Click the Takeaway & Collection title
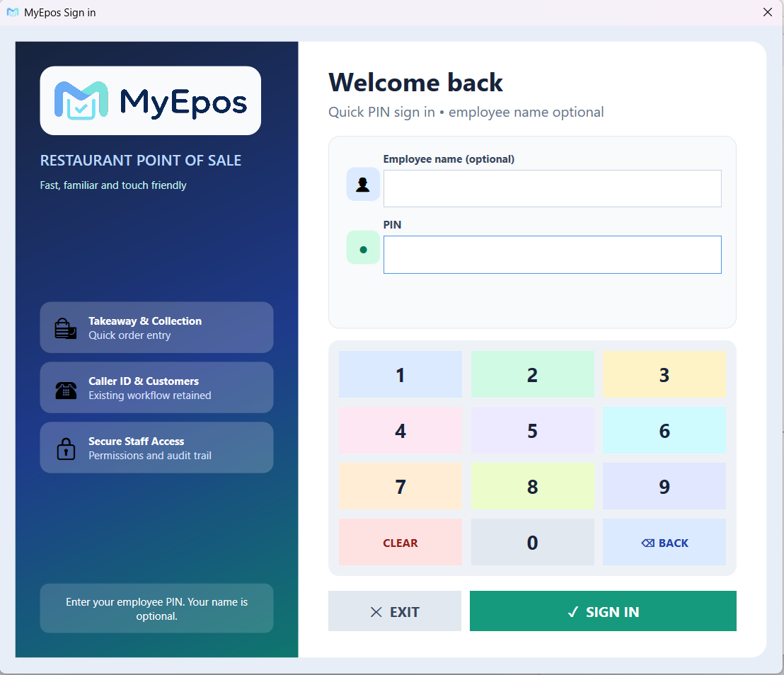The height and width of the screenshot is (675, 784). [145, 321]
